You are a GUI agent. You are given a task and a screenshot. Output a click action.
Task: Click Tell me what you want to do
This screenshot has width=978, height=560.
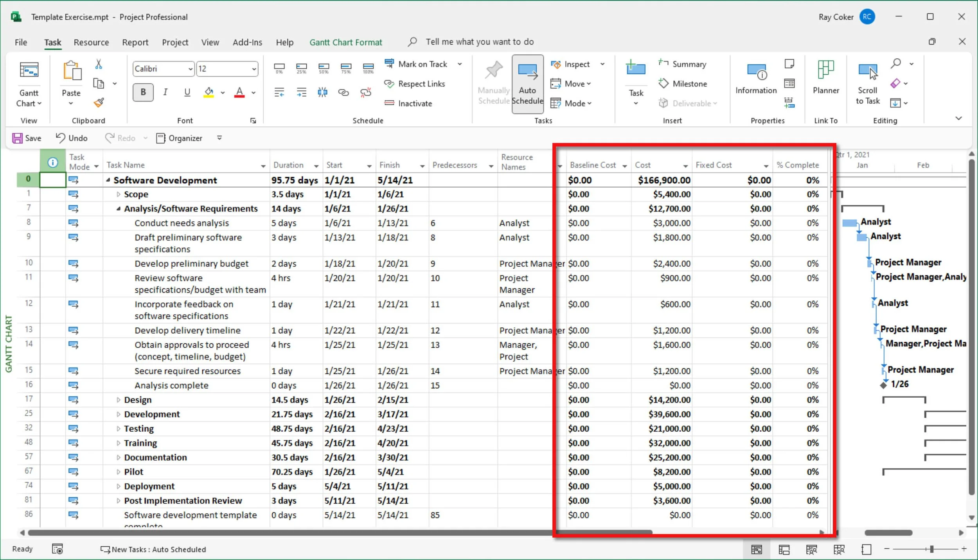(x=479, y=42)
